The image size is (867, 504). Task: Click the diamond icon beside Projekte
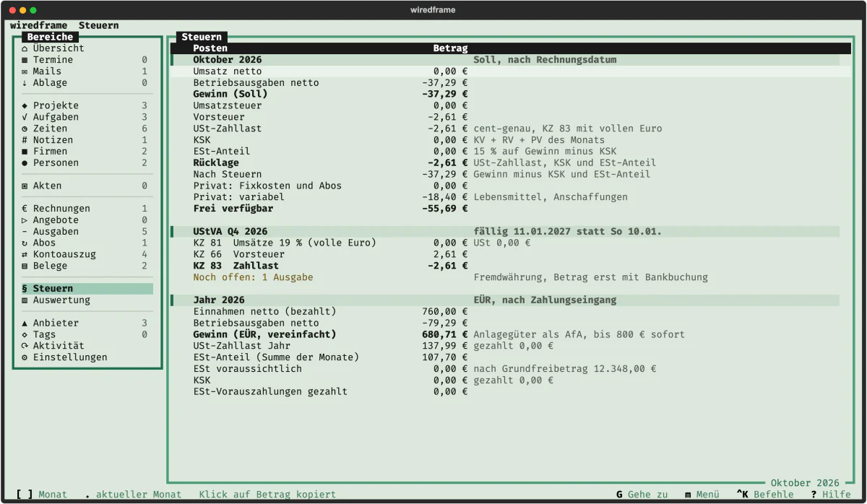(x=25, y=105)
